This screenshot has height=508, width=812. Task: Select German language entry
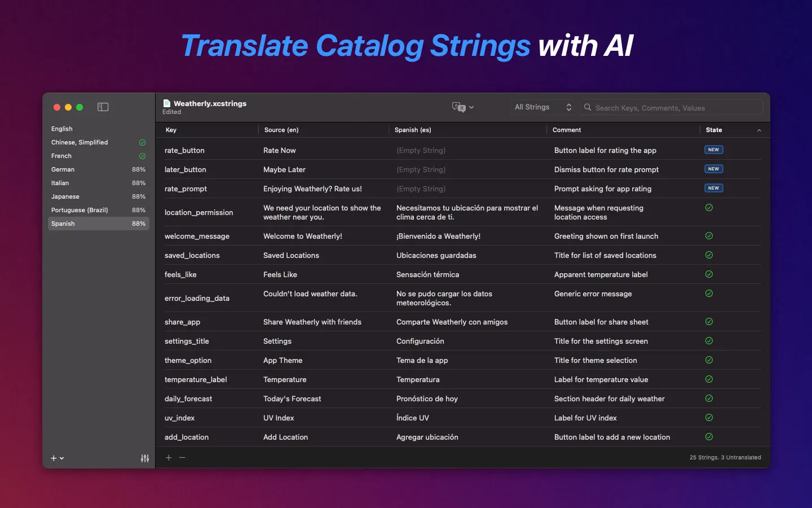coord(99,169)
